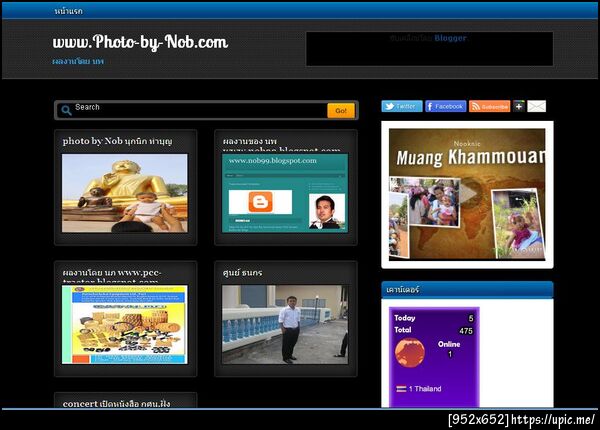
Task: Play the Muang Khammouan slideshow video
Action: coord(467,194)
